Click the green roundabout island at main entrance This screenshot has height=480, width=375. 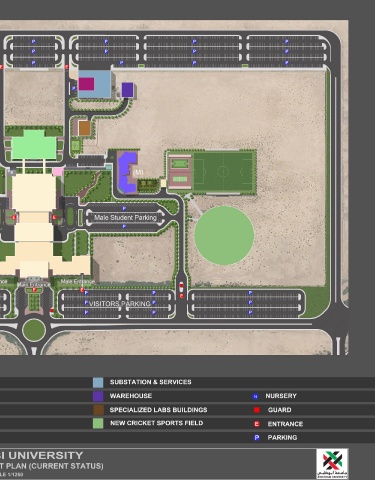click(x=34, y=330)
